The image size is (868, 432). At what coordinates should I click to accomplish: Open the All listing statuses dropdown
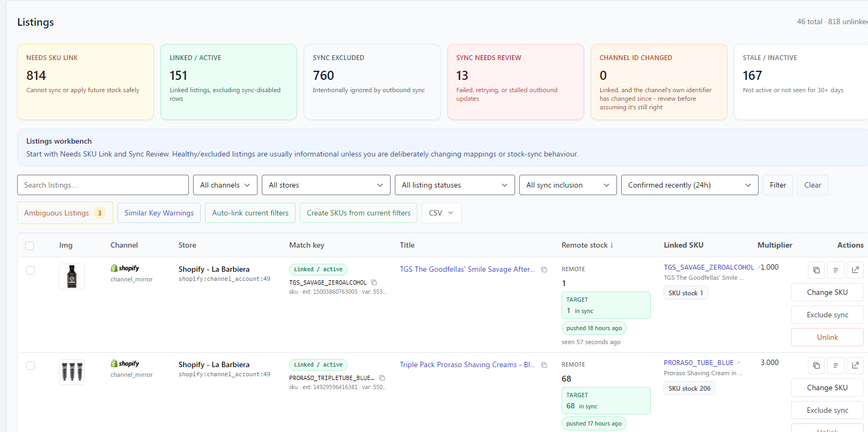[455, 185]
